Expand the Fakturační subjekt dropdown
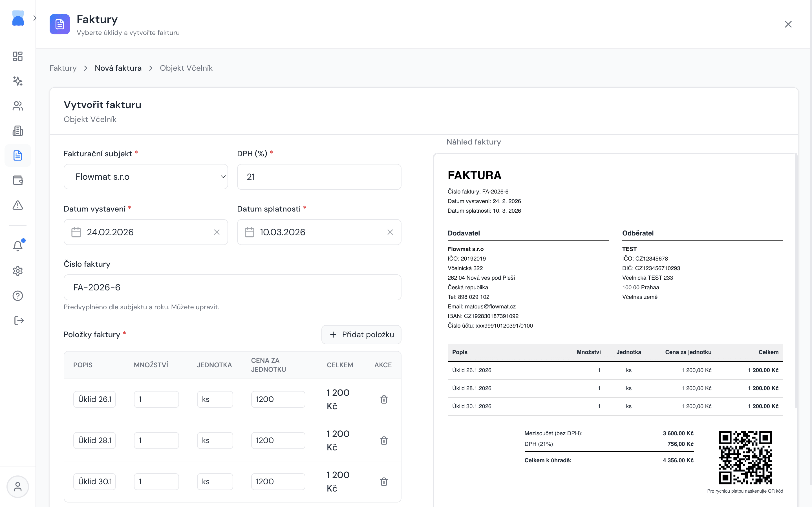The height and width of the screenshot is (507, 812). 145,177
